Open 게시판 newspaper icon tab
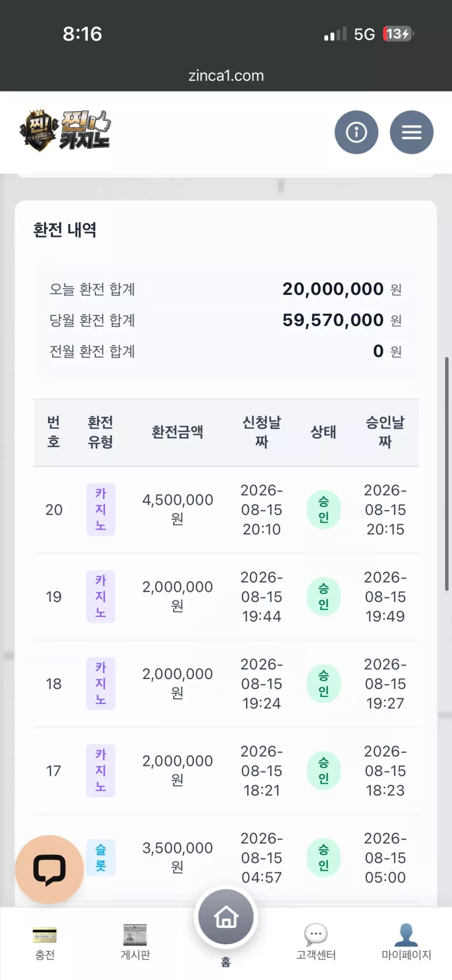The image size is (452, 980). 135,943
